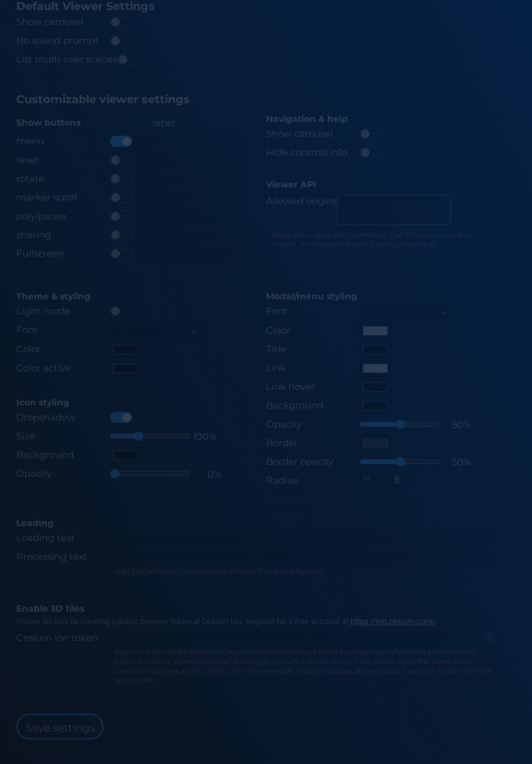
Task: Click the Modal/menu Opacity slider
Action: (400, 424)
